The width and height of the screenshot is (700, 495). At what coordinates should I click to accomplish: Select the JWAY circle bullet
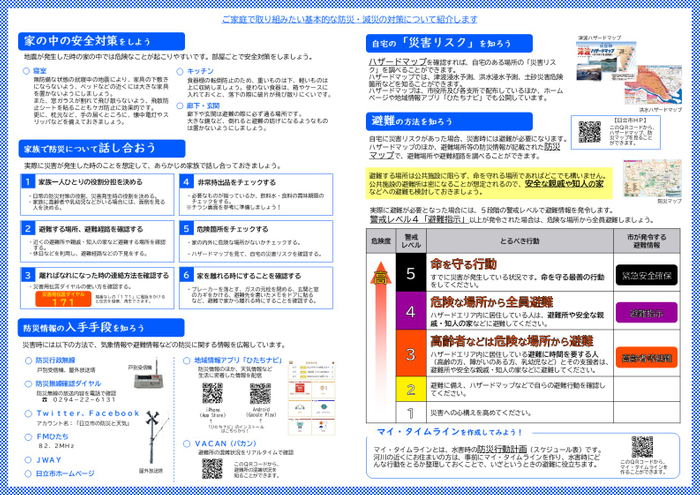pos(29,460)
